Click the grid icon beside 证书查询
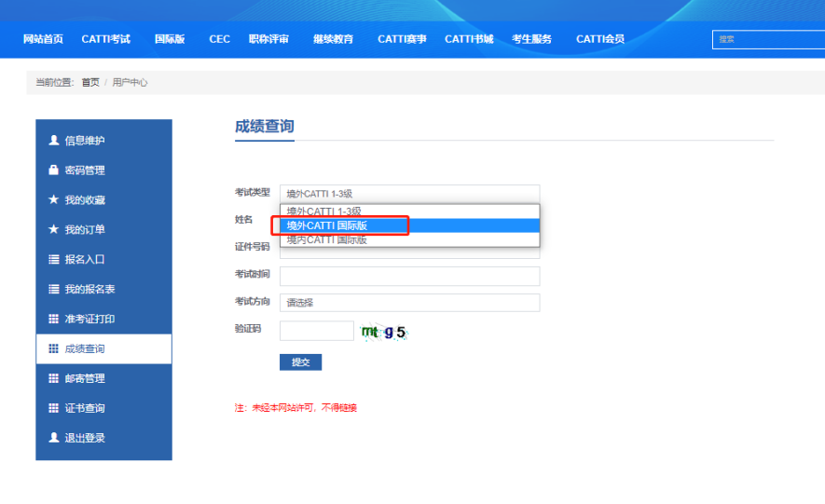Viewport: 825px width, 504px height. [x=54, y=408]
